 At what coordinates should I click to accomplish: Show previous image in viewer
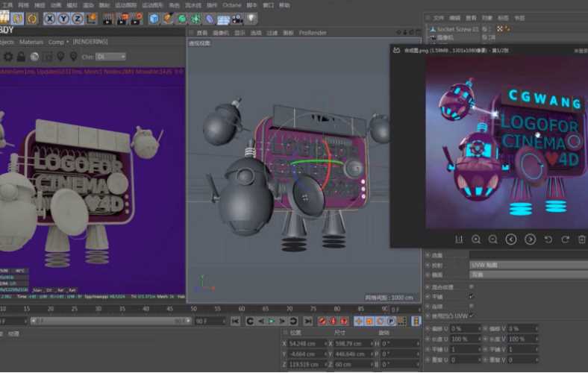click(x=510, y=239)
